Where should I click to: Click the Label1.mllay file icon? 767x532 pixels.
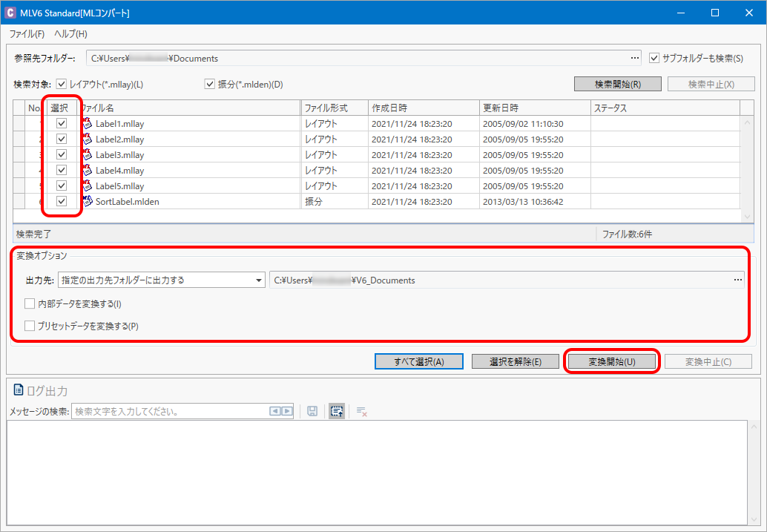87,123
